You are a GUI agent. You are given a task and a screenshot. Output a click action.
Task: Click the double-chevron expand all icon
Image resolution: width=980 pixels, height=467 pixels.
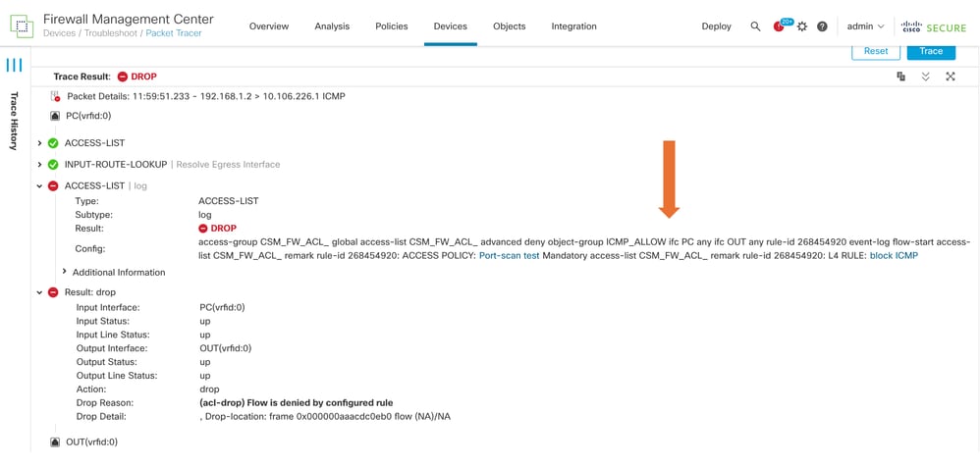(x=926, y=77)
